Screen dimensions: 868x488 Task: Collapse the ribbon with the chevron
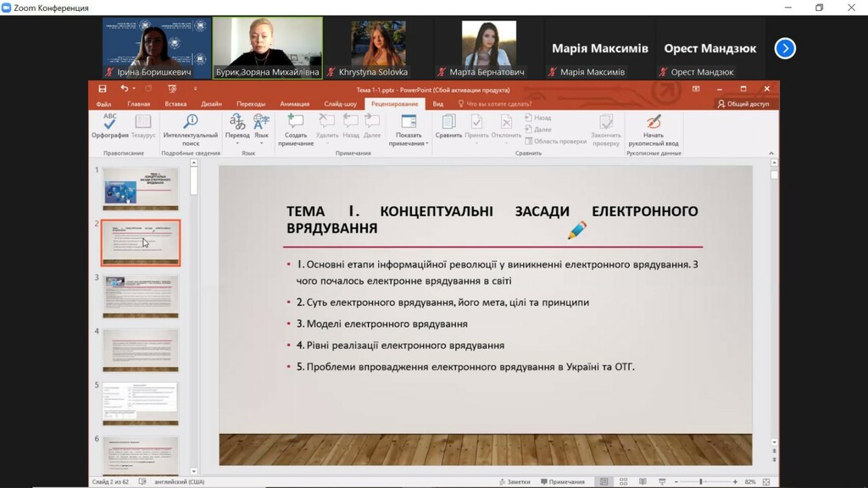click(771, 153)
